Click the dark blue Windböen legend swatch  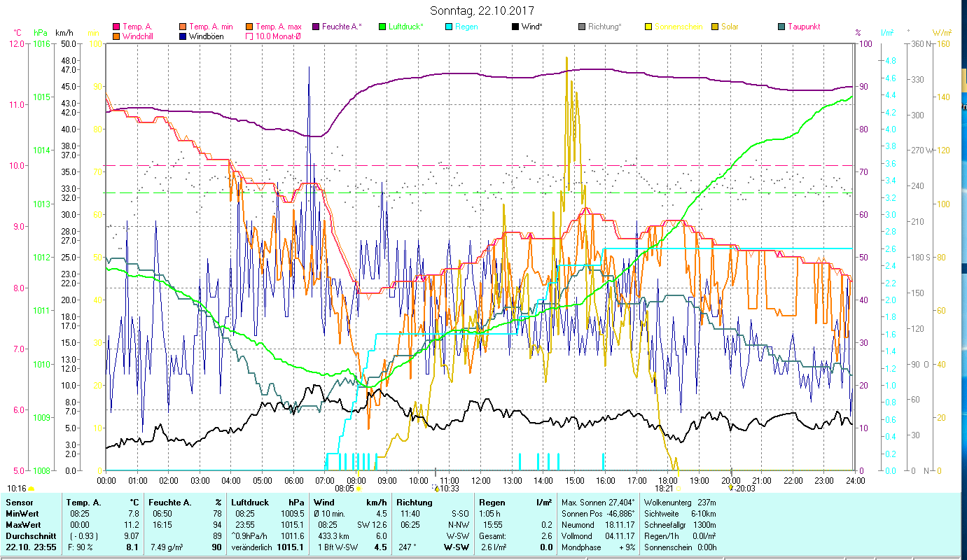coord(183,36)
